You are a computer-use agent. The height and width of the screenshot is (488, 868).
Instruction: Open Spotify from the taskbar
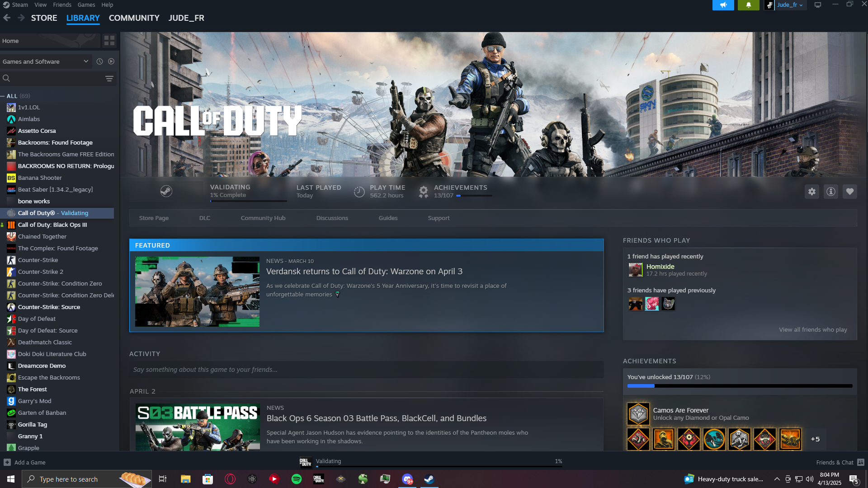297,479
